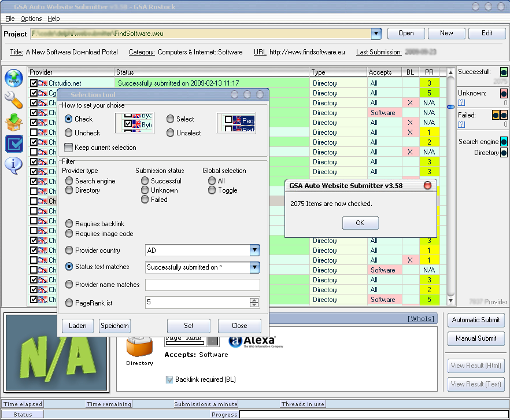Click the Directory legend color indicator
510x420 pixels.
pos(504,153)
